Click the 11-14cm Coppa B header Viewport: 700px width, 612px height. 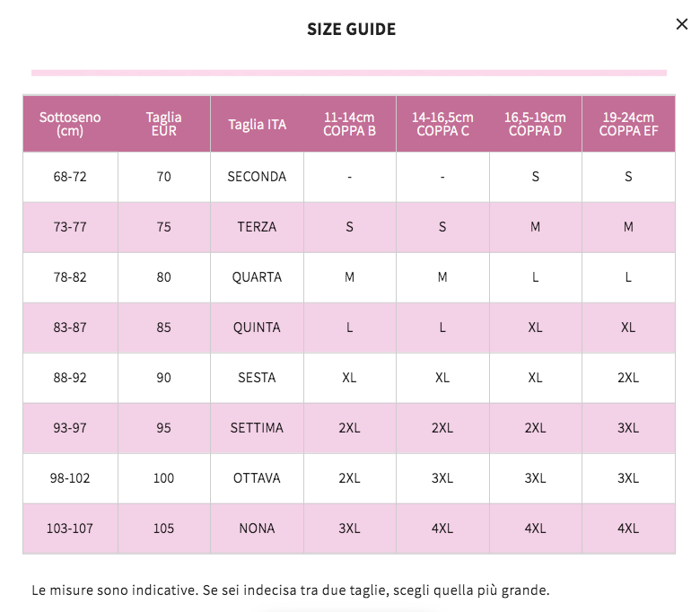click(349, 124)
